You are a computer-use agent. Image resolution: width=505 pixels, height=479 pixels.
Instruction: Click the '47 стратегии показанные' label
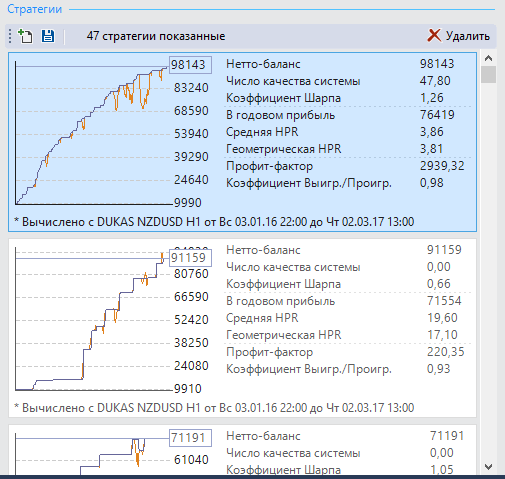tap(156, 36)
